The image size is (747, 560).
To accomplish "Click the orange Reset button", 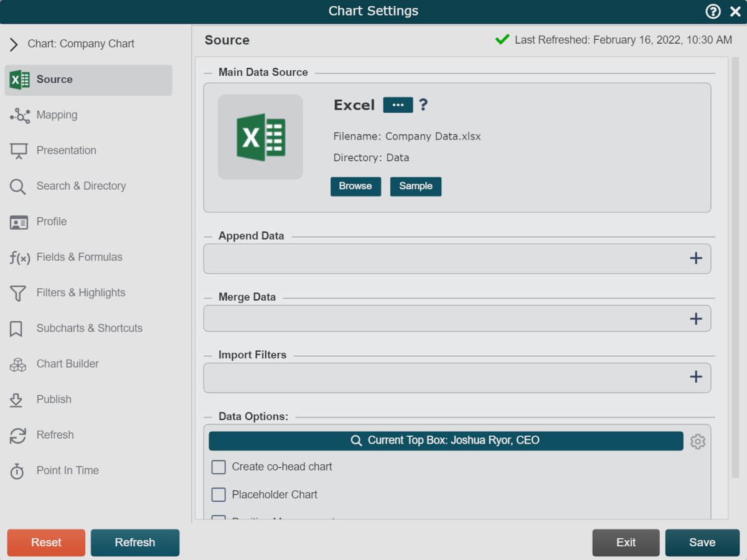I will coord(46,543).
